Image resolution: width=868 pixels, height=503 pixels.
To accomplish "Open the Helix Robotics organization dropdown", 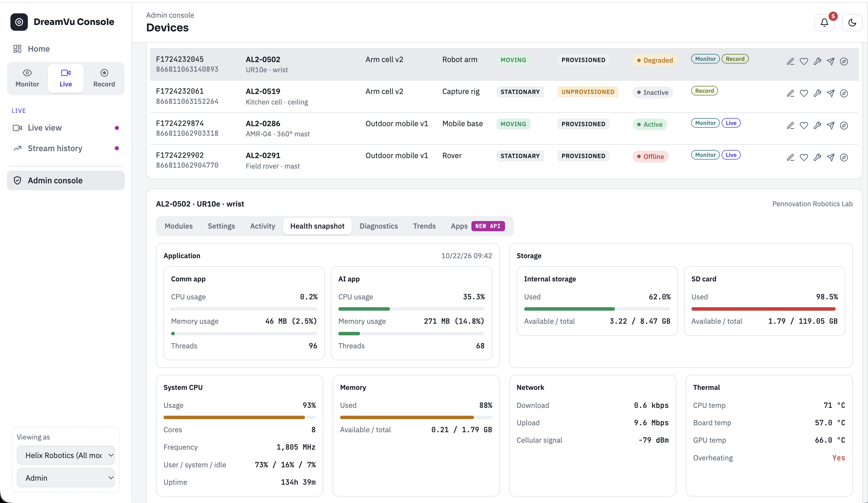I will point(66,455).
